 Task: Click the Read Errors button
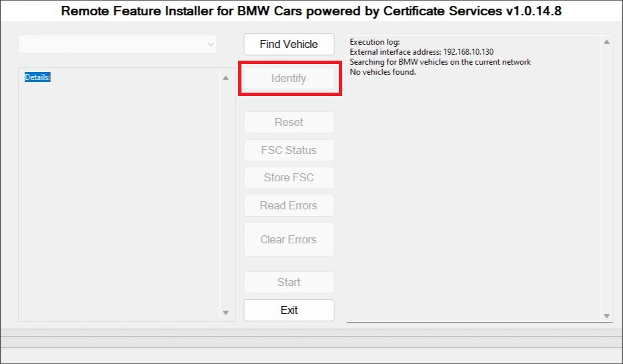tap(289, 205)
